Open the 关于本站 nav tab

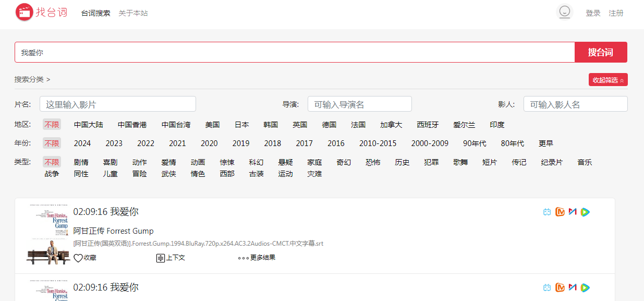(x=133, y=13)
